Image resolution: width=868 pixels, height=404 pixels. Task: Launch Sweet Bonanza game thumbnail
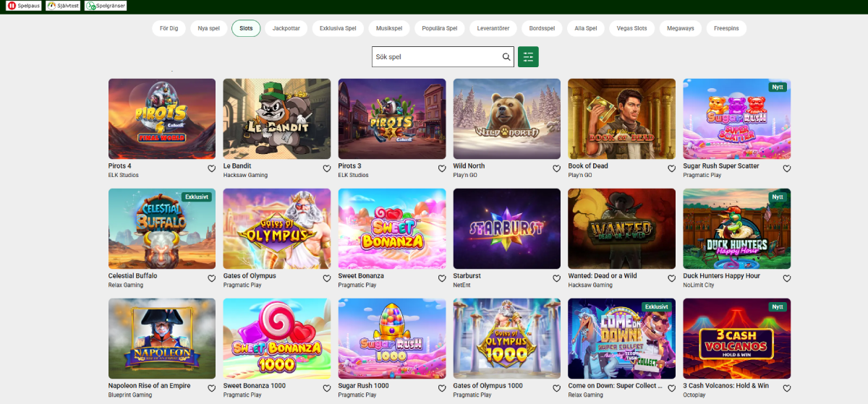(392, 228)
